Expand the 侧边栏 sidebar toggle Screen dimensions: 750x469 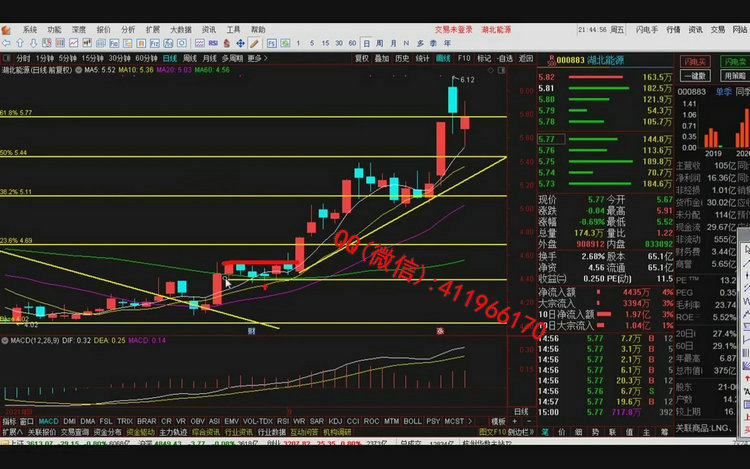click(x=520, y=432)
